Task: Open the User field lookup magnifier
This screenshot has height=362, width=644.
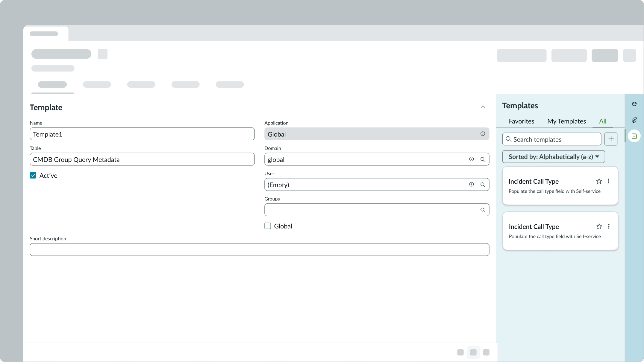Action: pos(483,184)
